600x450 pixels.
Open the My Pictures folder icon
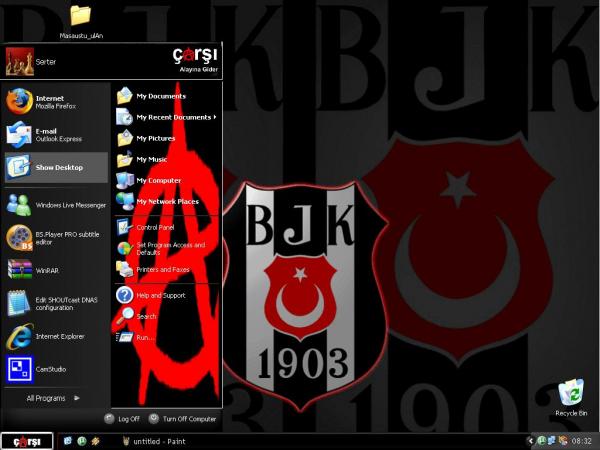[x=125, y=138]
